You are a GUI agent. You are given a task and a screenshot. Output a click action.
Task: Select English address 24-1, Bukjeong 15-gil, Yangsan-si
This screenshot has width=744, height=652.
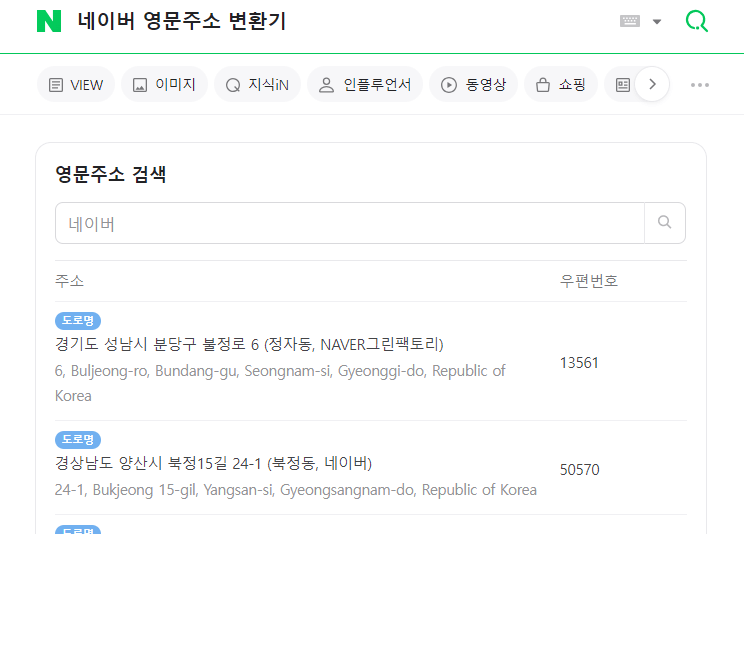[296, 490]
